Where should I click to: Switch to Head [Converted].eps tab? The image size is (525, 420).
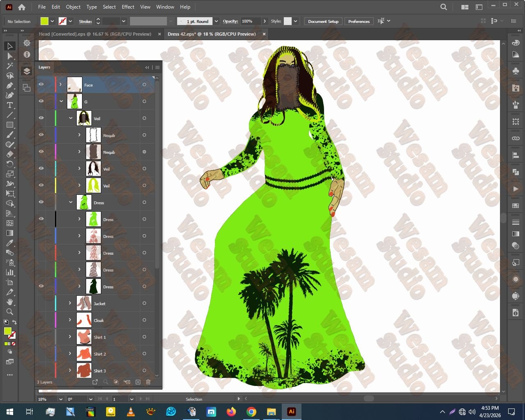[x=95, y=34]
